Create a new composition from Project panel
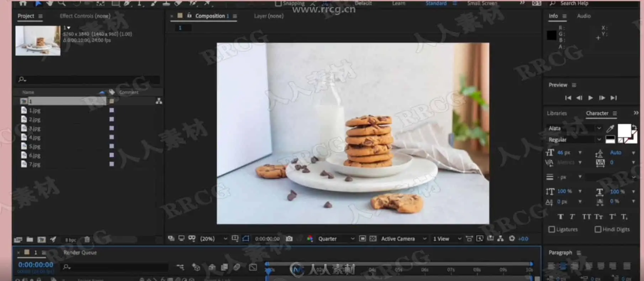 pyautogui.click(x=42, y=239)
